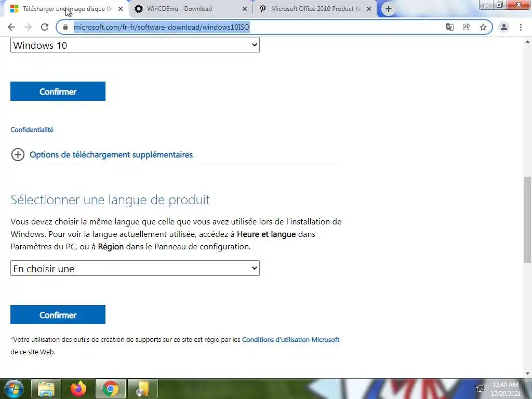The width and height of the screenshot is (532, 399).
Task: Open the Windows 10 edition dropdown
Action: tap(135, 45)
